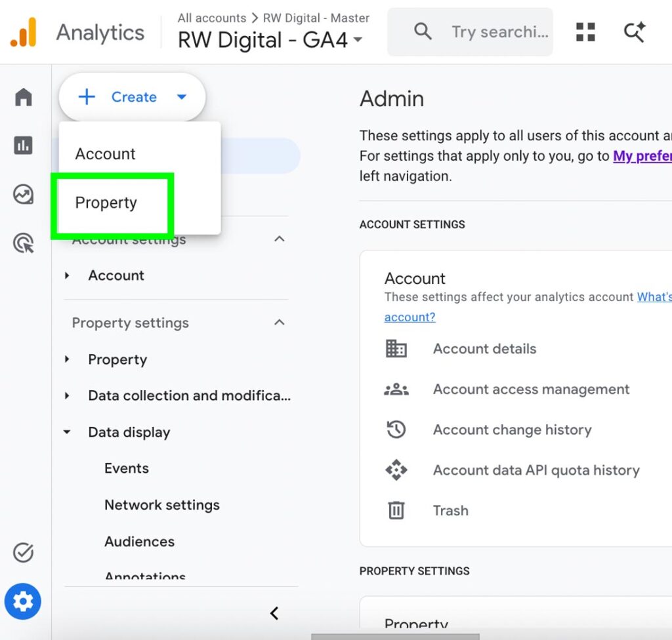Collapse the admin navigation with the left chevron
672x640 pixels.
[274, 613]
